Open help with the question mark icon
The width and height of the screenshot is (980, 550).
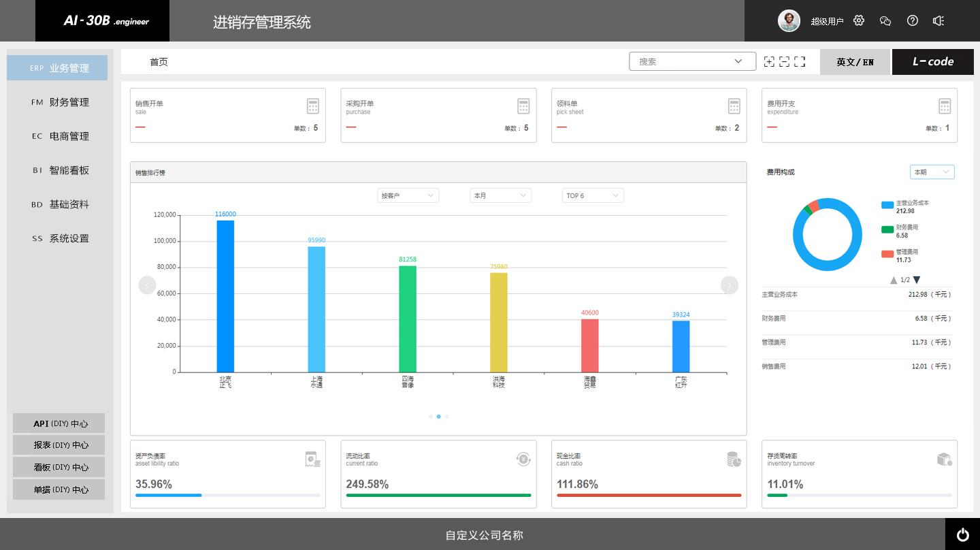tap(913, 20)
